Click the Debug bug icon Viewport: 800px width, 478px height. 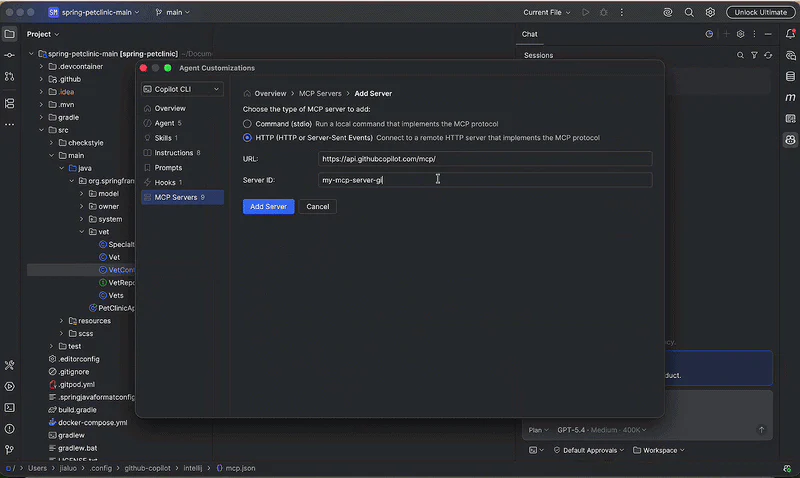604,12
